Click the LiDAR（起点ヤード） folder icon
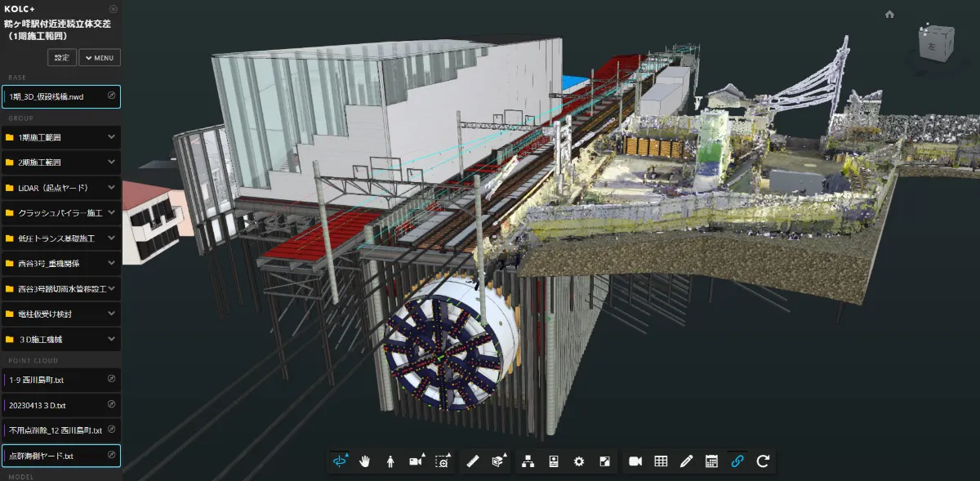 10,188
